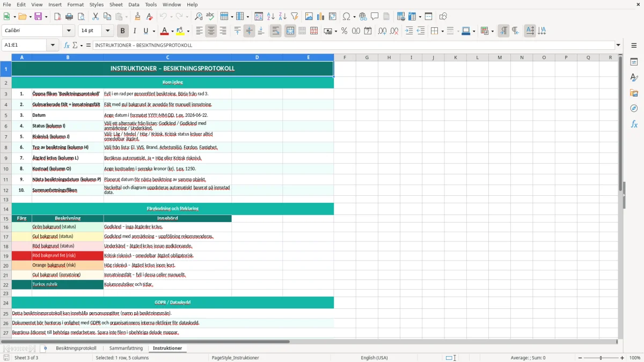
Task: Toggle Align Left
Action: click(199, 31)
